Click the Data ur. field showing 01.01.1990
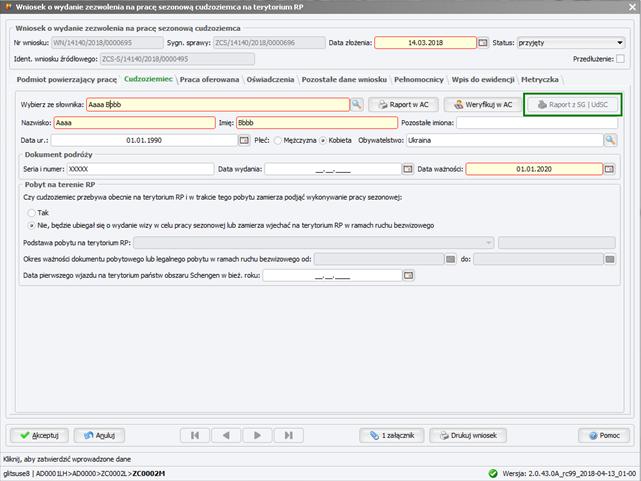This screenshot has width=641, height=481. pyautogui.click(x=144, y=140)
